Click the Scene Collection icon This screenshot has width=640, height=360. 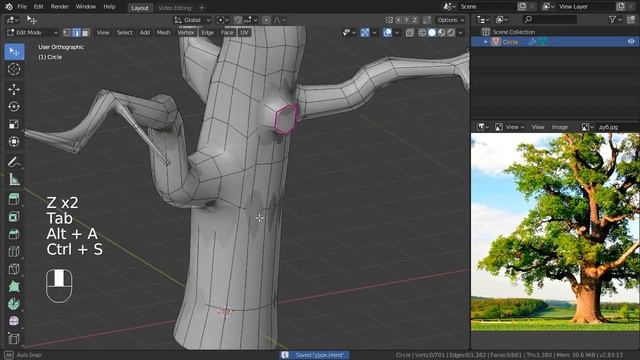pyautogui.click(x=485, y=32)
